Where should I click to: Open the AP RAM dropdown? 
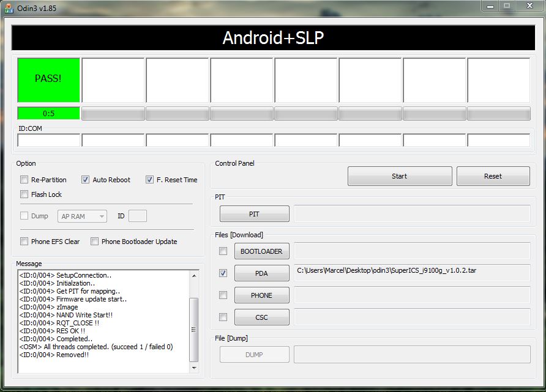(x=82, y=216)
